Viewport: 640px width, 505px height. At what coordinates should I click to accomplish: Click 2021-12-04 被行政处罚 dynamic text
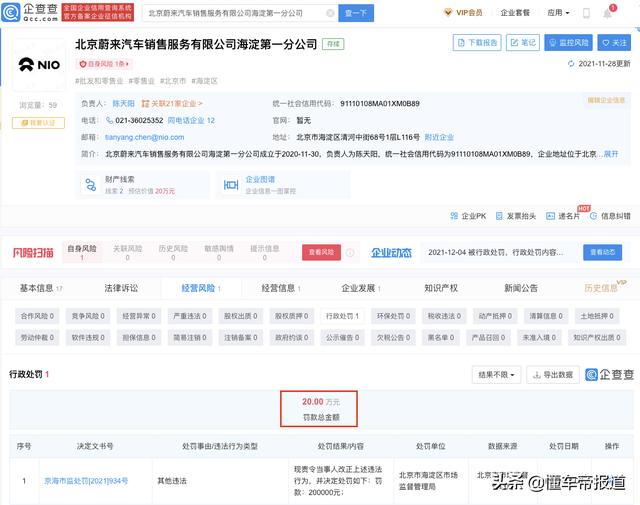pyautogui.click(x=496, y=252)
